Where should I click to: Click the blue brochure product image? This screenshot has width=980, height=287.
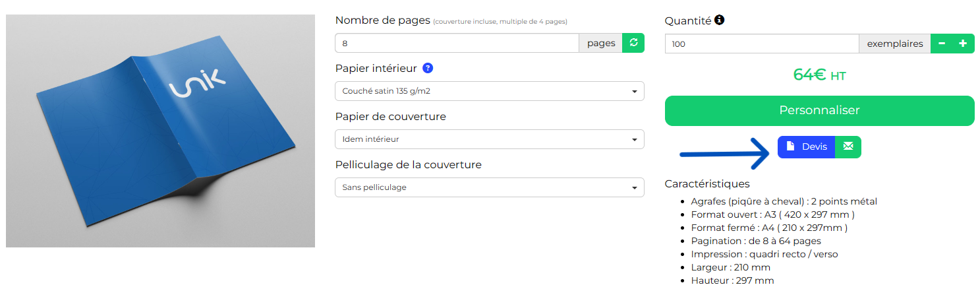click(160, 131)
